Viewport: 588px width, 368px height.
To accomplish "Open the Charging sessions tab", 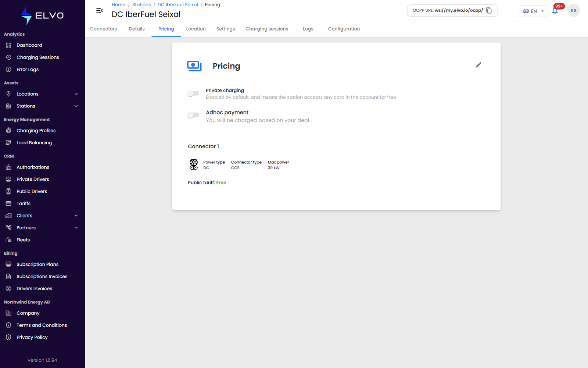I will pyautogui.click(x=267, y=29).
